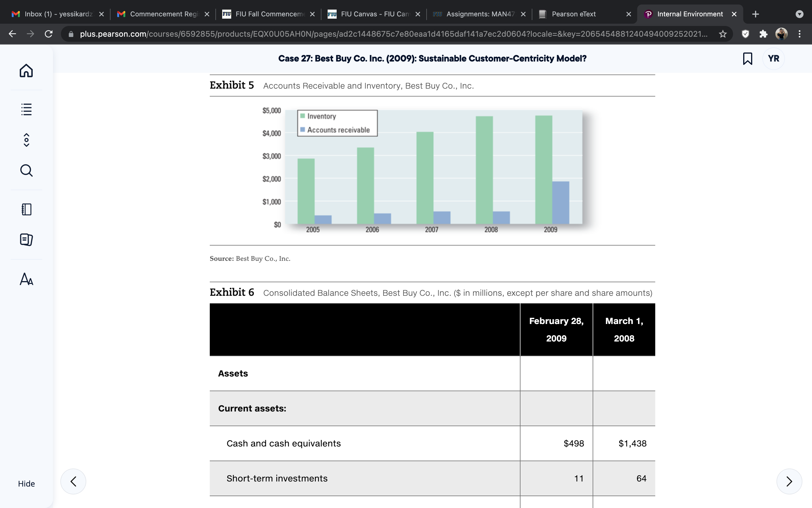Click the Exhibit 5 heading
This screenshot has height=508, width=812.
pyautogui.click(x=232, y=85)
